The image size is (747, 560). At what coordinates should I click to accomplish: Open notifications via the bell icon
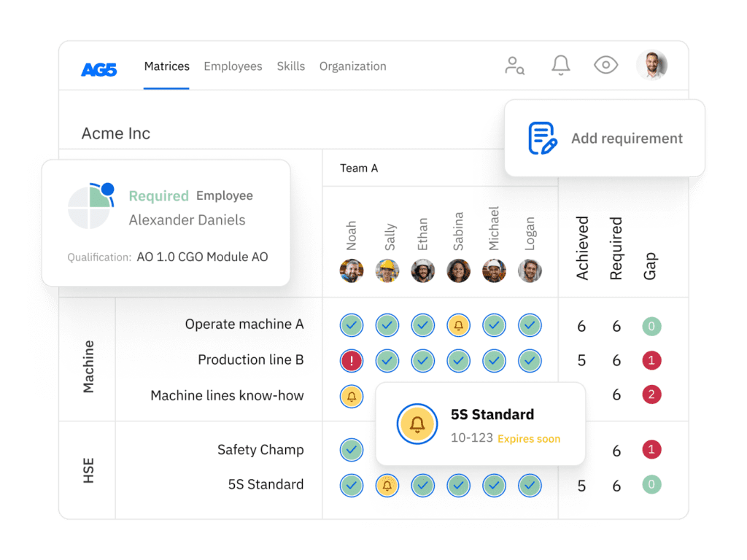(560, 65)
